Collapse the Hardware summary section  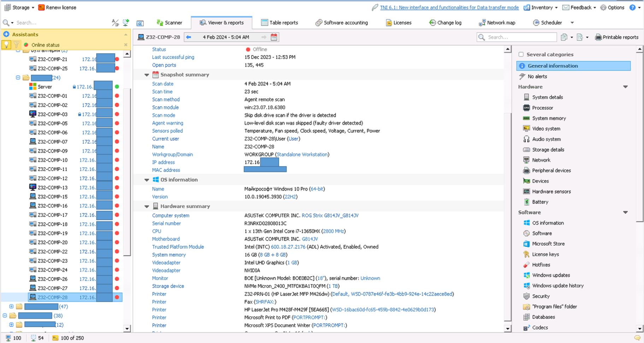click(147, 206)
